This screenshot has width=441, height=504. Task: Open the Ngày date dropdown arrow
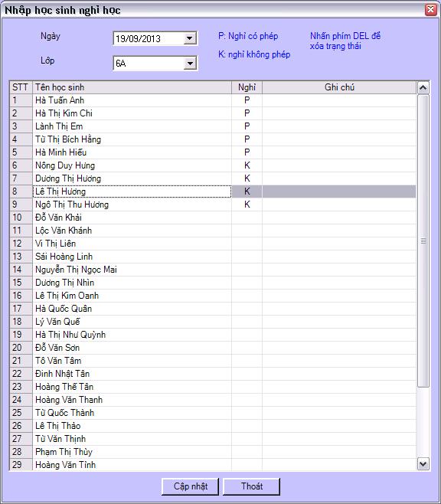(x=190, y=38)
